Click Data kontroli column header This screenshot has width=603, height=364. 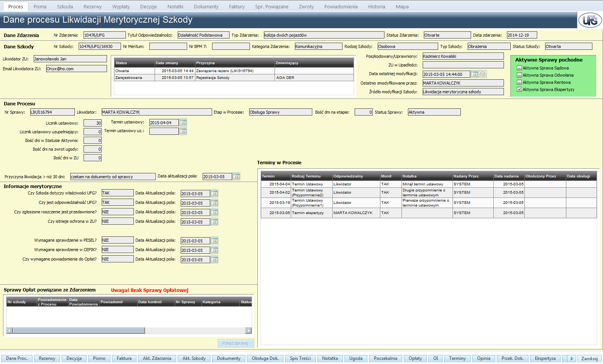pyautogui.click(x=156, y=302)
